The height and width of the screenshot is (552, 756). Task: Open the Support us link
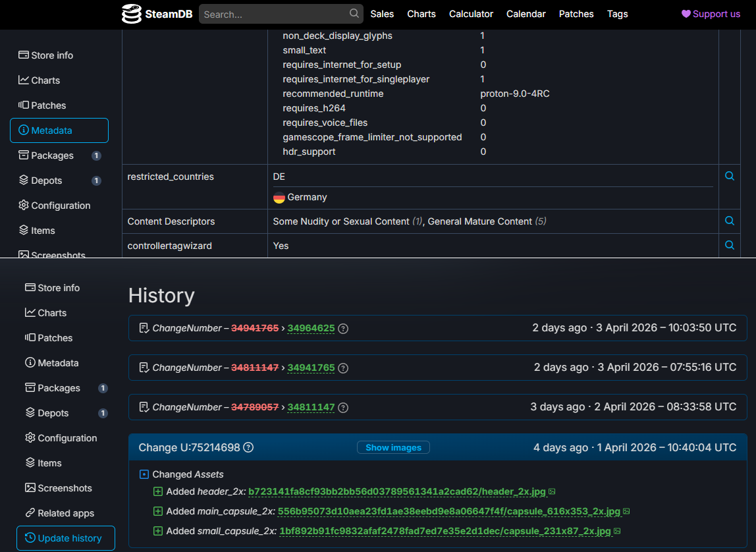click(711, 14)
